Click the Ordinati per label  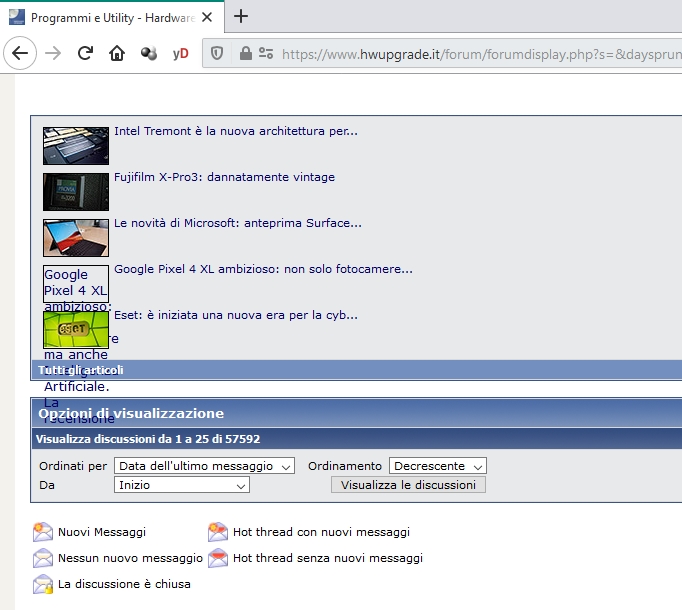pos(73,466)
